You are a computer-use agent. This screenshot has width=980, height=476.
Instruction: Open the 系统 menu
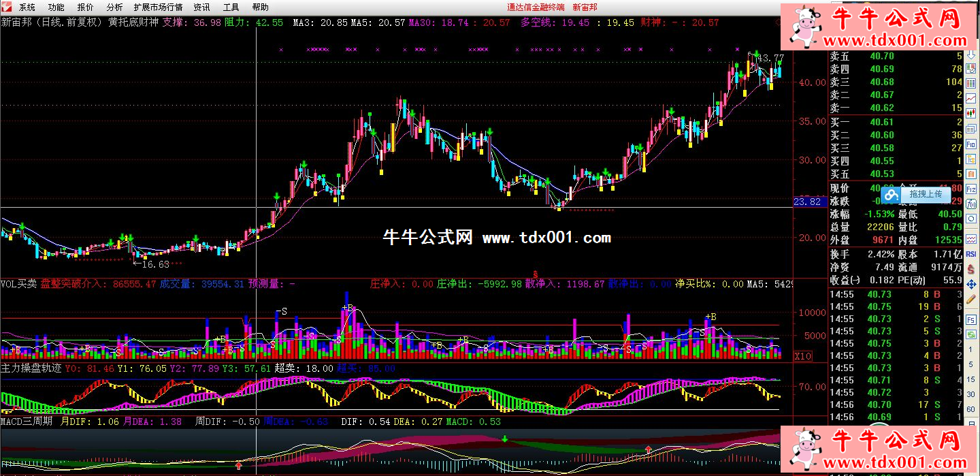click(27, 7)
